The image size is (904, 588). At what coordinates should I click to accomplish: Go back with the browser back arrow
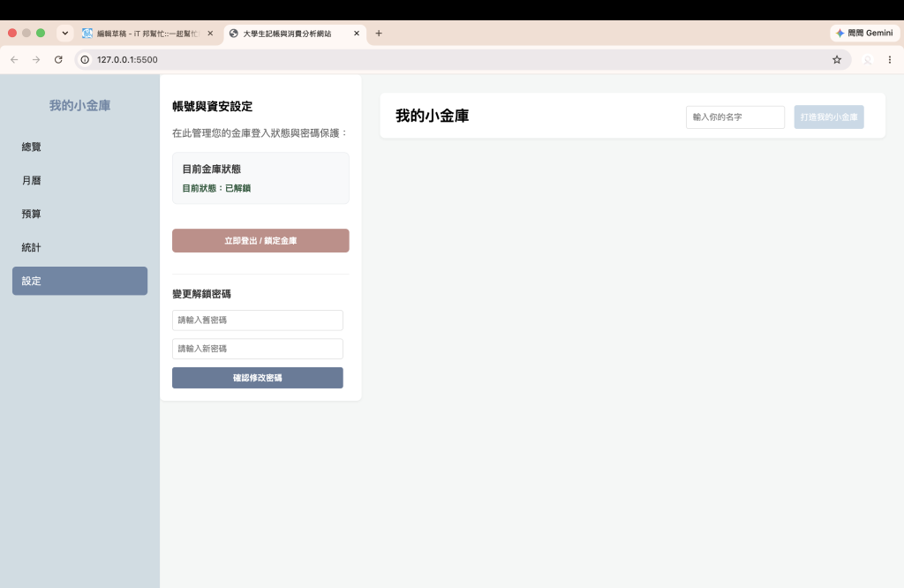tap(14, 59)
